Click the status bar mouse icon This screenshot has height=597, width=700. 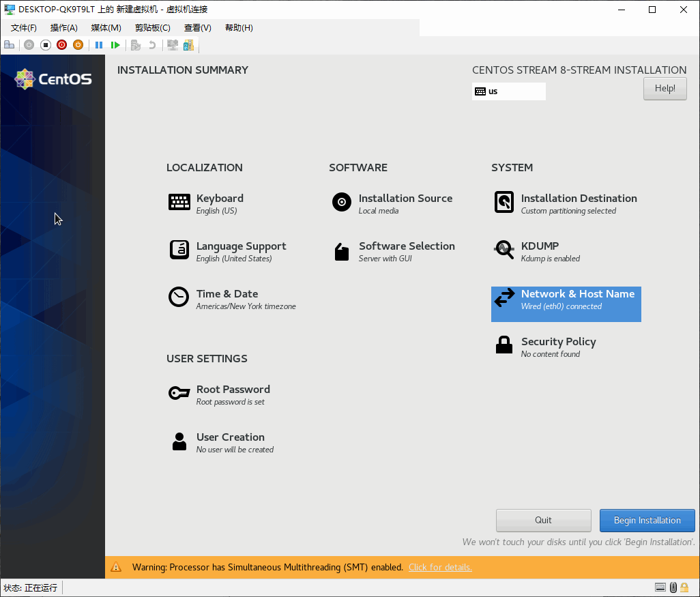tap(673, 587)
